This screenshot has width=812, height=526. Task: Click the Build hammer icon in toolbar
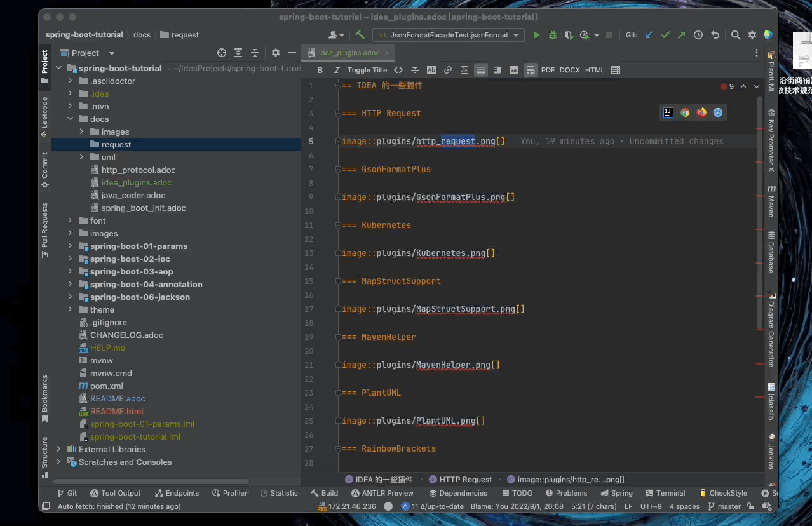tap(360, 36)
